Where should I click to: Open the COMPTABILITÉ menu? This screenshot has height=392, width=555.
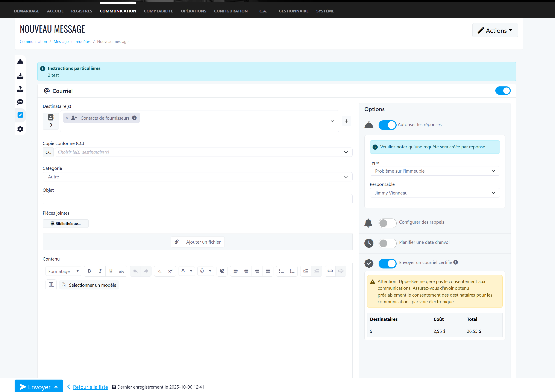[x=158, y=11]
